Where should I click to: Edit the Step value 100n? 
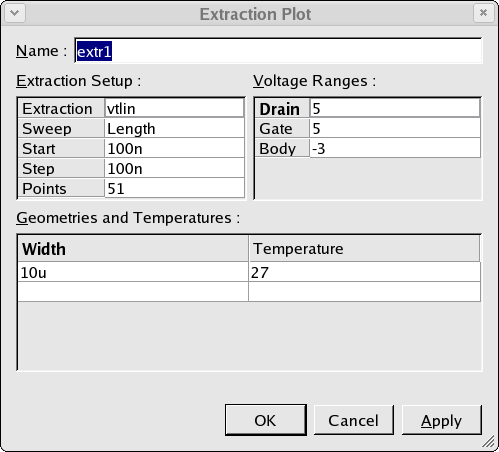[175, 169]
